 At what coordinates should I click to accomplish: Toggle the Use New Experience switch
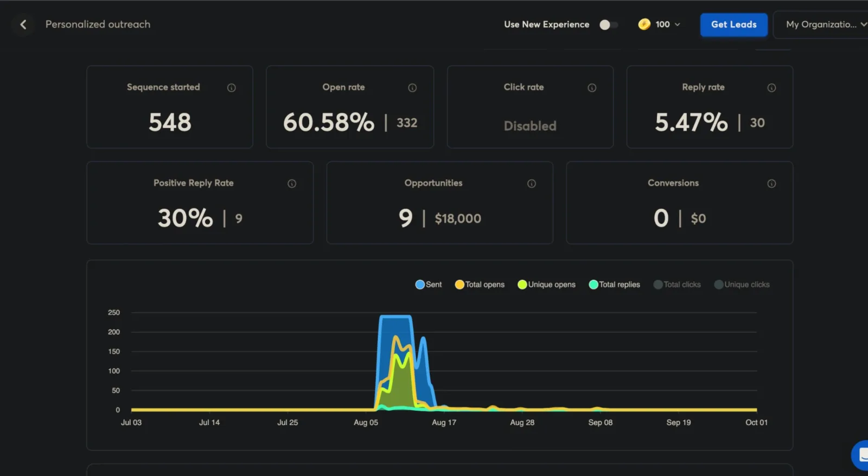(x=608, y=25)
